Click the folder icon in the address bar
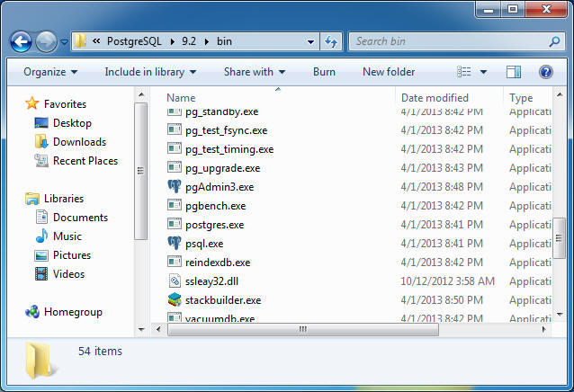The width and height of the screenshot is (574, 392). click(80, 41)
